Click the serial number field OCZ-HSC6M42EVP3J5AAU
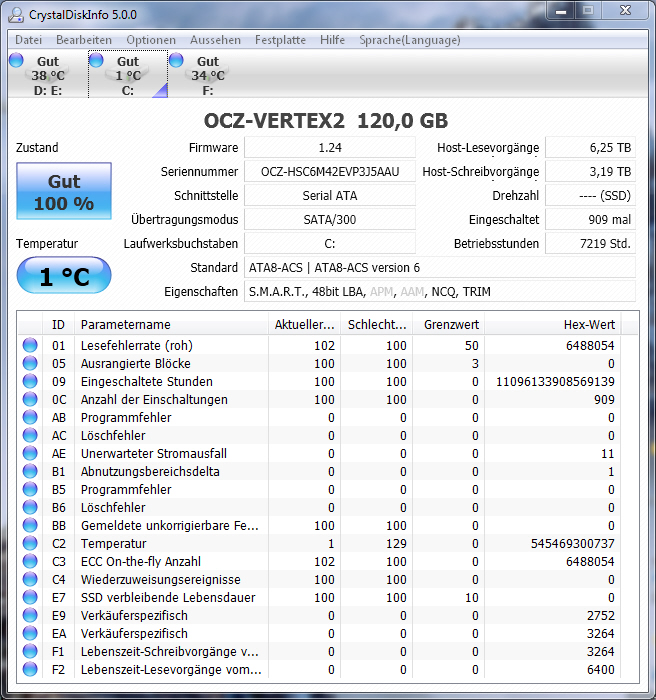Image resolution: width=656 pixels, height=700 pixels. tap(330, 171)
